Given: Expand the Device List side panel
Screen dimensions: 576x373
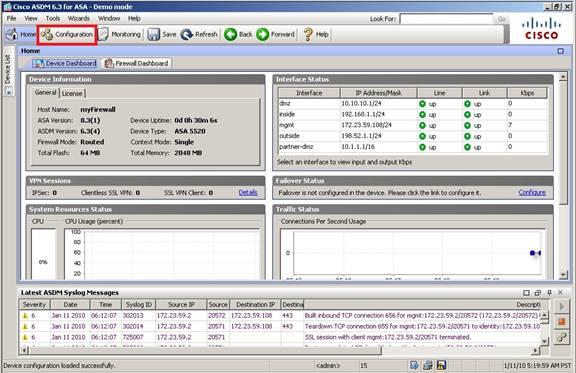Looking at the screenshot, I should tap(8, 69).
